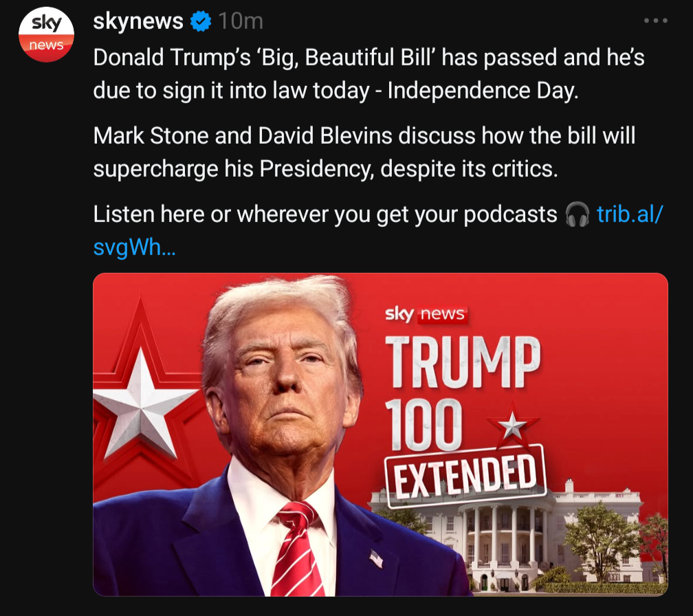693x616 pixels.
Task: Click the 'Big, Beautiful Bill' paragraph
Action: coord(369,74)
